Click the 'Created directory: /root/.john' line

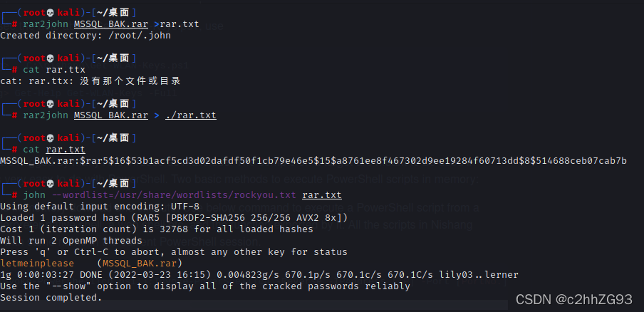[85, 36]
